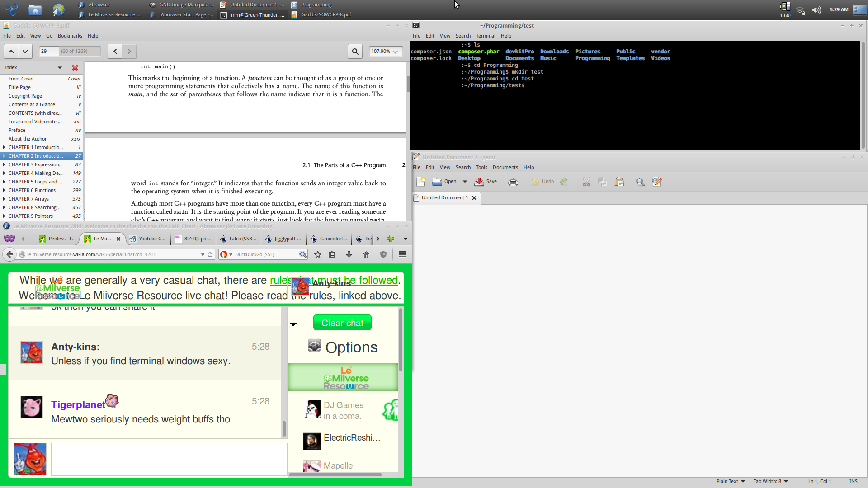Print the gedit document
This screenshot has width=868, height=488.
pyautogui.click(x=513, y=182)
